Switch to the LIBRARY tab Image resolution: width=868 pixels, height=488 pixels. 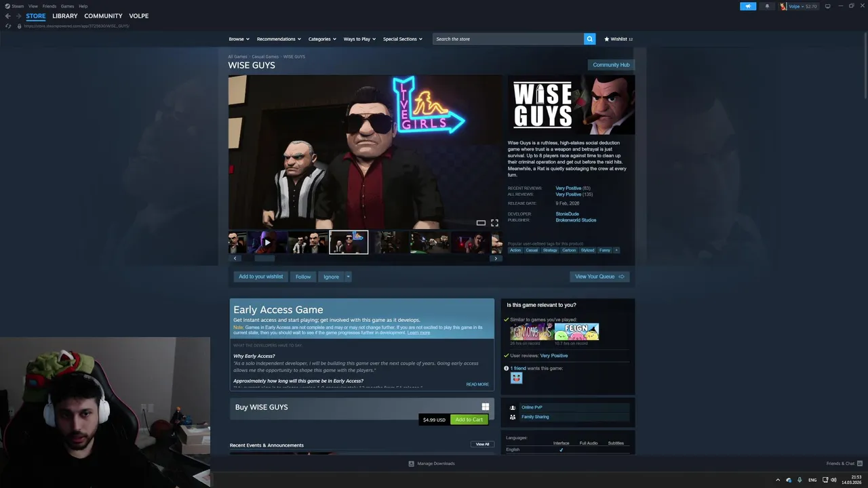65,16
